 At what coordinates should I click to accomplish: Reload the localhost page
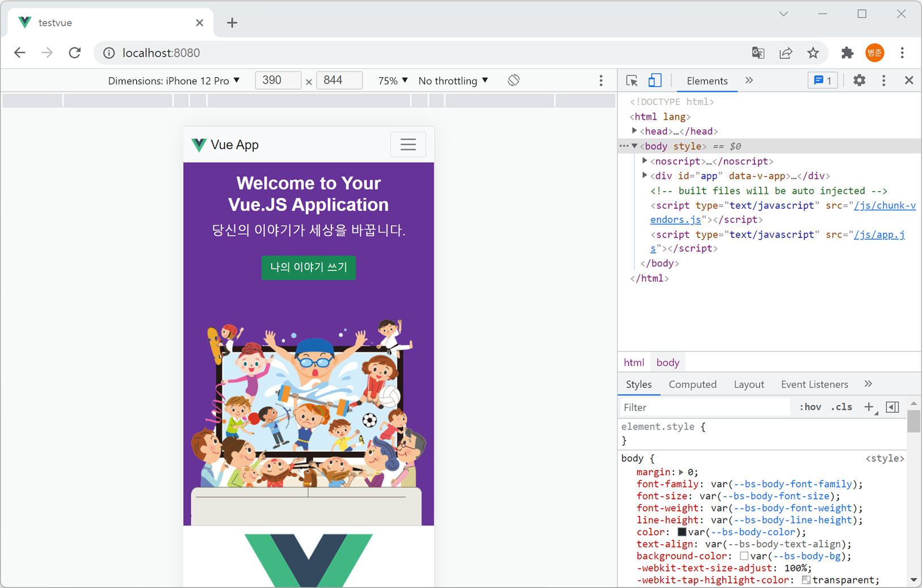pos(75,53)
